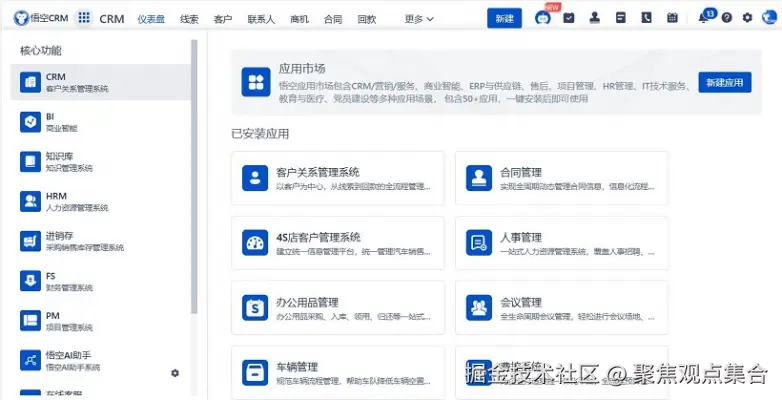
Task: Open the 车辆管理 app card
Action: click(338, 373)
